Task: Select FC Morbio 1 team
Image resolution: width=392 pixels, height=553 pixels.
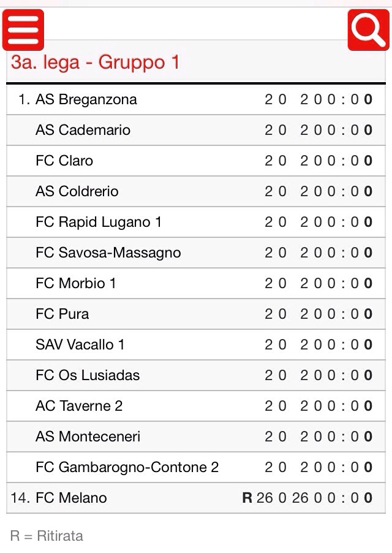Action: pos(196,284)
